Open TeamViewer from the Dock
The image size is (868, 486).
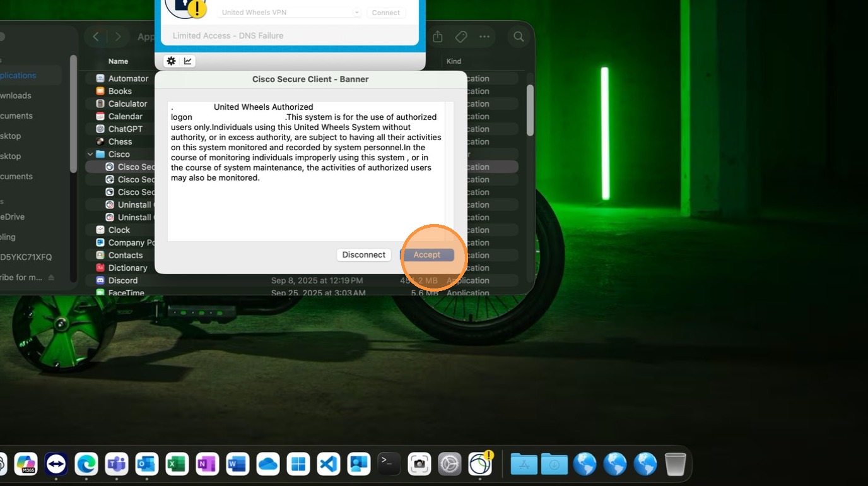(56, 465)
